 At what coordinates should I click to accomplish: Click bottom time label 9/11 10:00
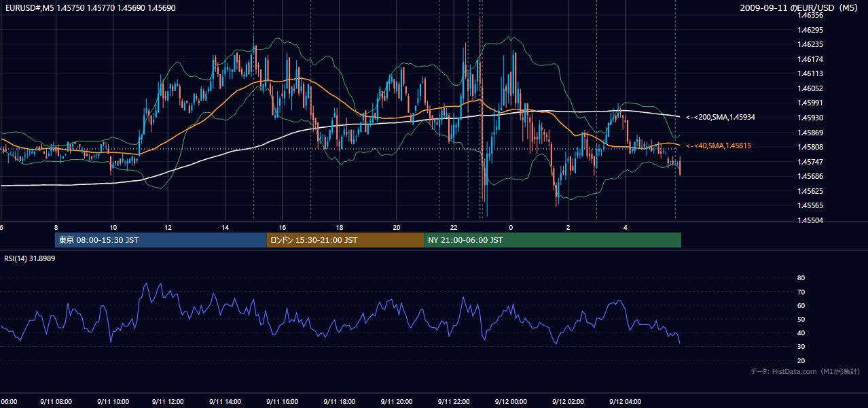[x=113, y=402]
